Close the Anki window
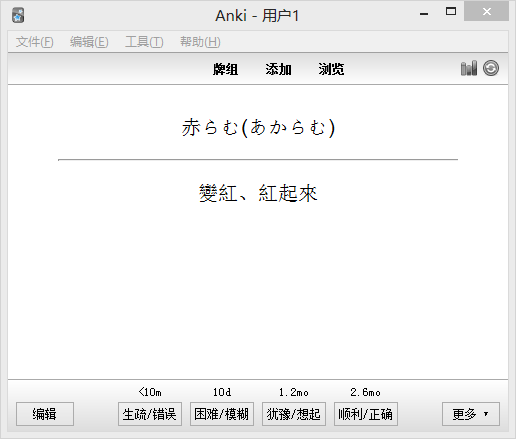 (x=486, y=12)
